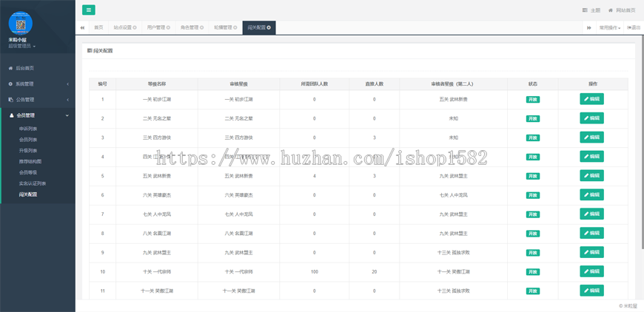Viewport: 644px width, 312px height.
Task: Toggle the 开放 status badge in row 1
Action: point(533,100)
